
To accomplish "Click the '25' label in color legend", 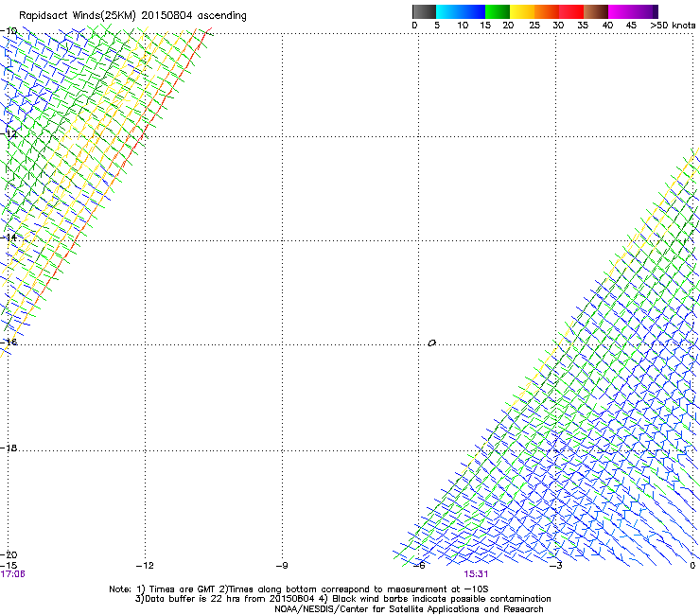I will click(534, 26).
